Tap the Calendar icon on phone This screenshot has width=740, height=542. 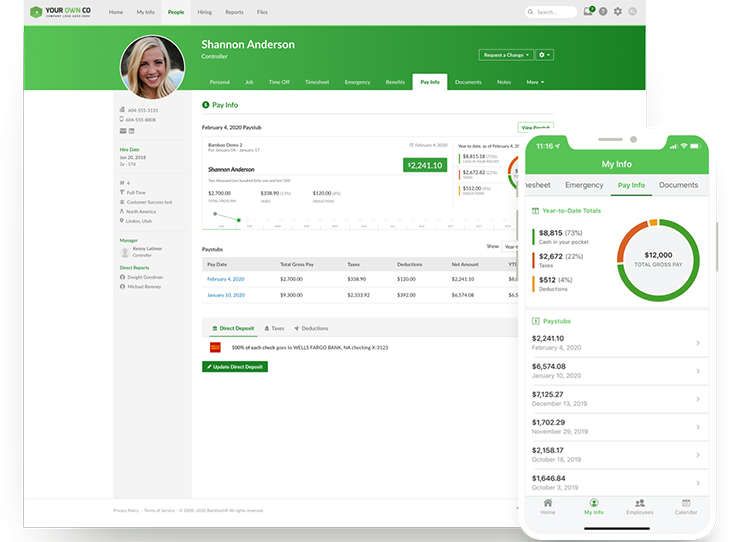[x=686, y=503]
